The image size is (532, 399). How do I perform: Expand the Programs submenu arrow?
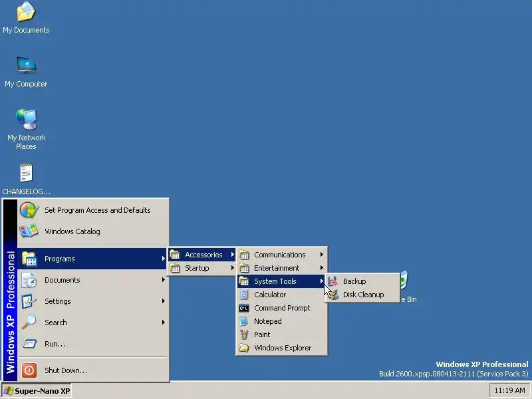coord(163,259)
